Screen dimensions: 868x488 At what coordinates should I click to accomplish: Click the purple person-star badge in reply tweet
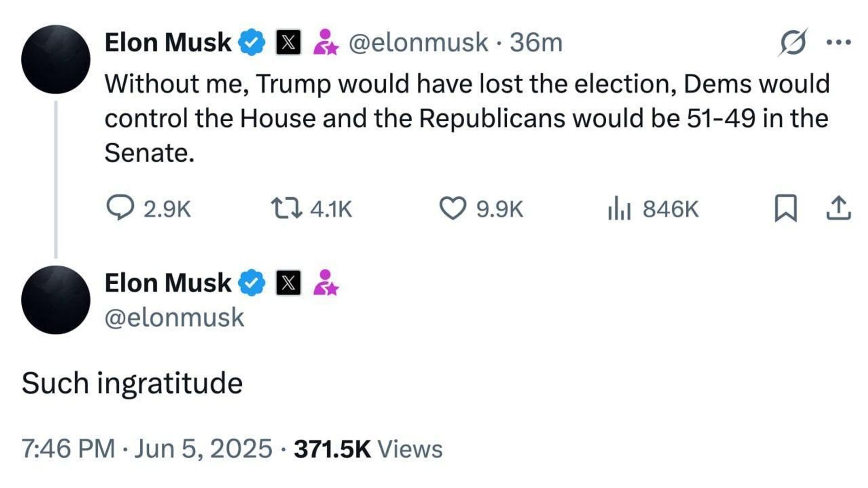coord(325,283)
